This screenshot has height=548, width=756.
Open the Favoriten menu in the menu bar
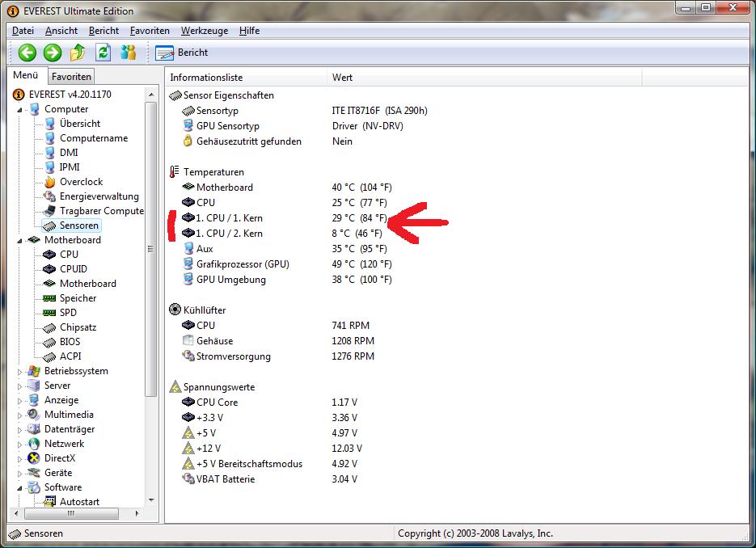point(150,31)
